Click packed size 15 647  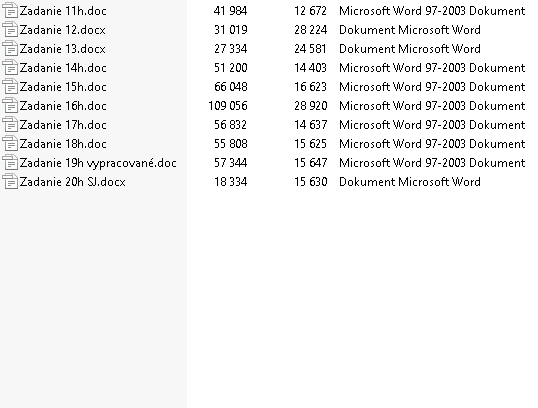311,163
